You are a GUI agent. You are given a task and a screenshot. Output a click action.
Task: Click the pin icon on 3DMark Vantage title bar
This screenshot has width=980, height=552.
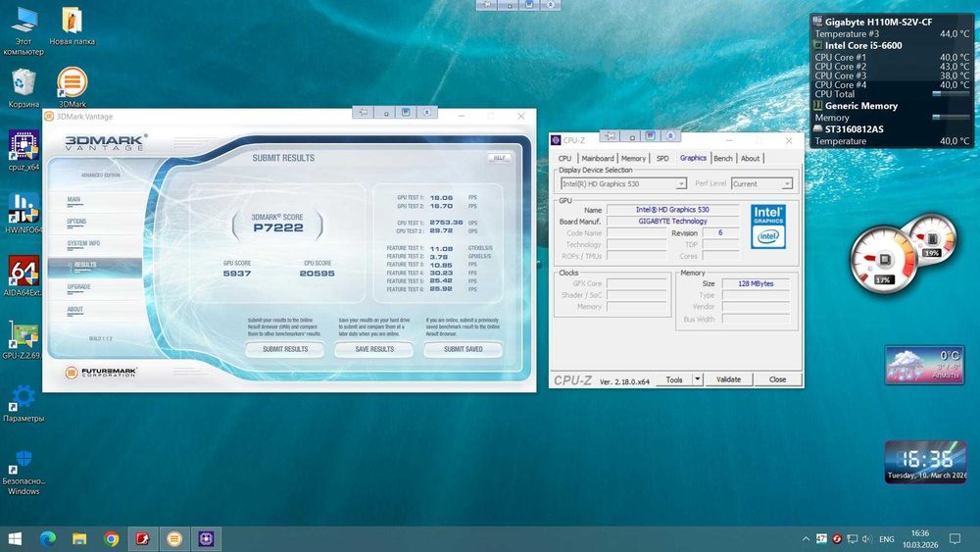pyautogui.click(x=364, y=113)
